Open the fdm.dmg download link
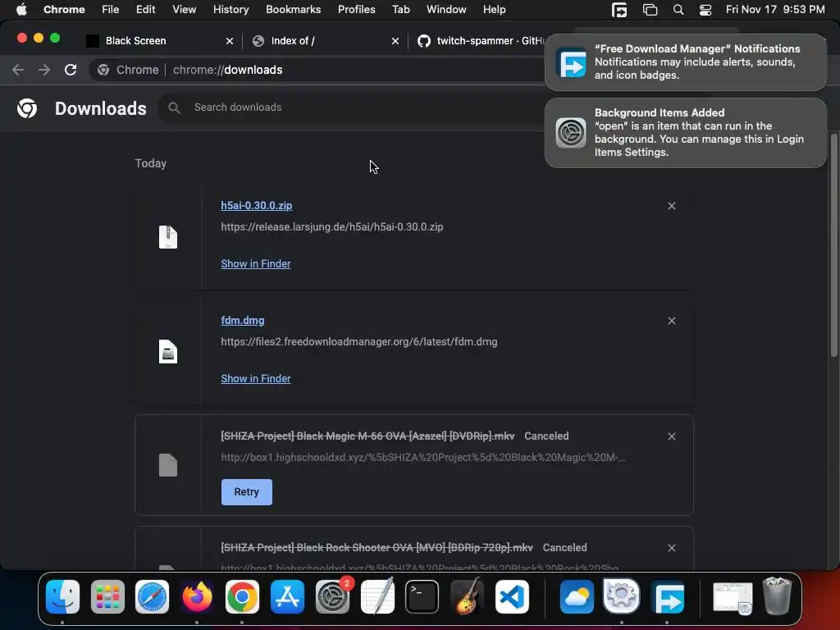 click(x=242, y=321)
